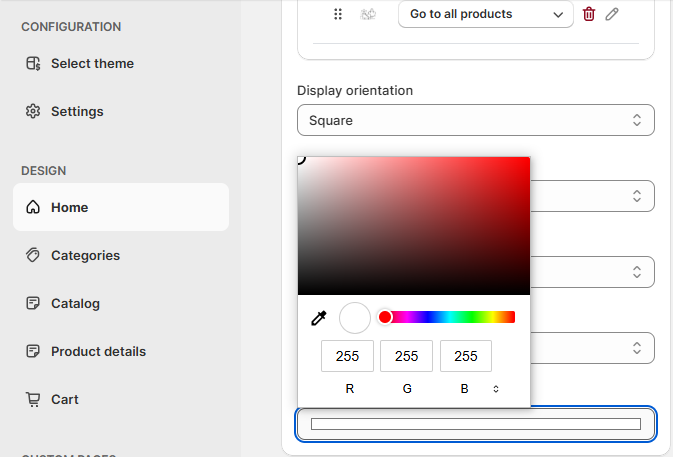The width and height of the screenshot is (673, 457).
Task: Click the G value field showing 255
Action: (x=406, y=356)
